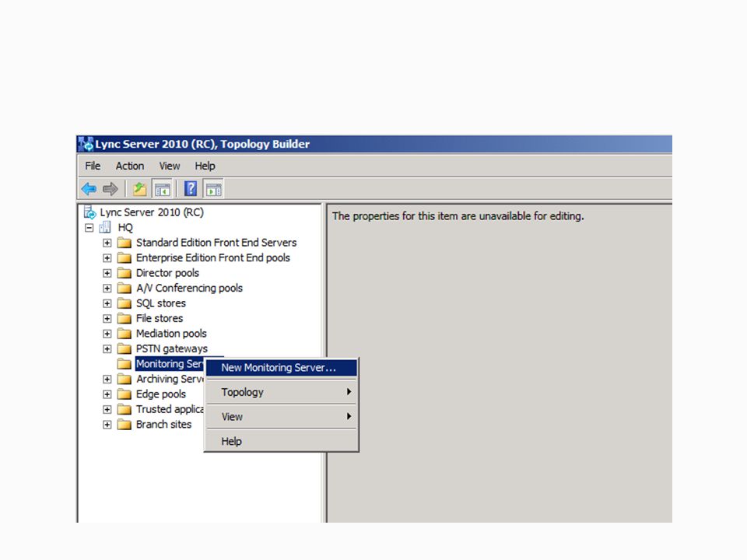Select the highlighted Monitoring Servers label
The width and height of the screenshot is (747, 560).
pos(170,364)
